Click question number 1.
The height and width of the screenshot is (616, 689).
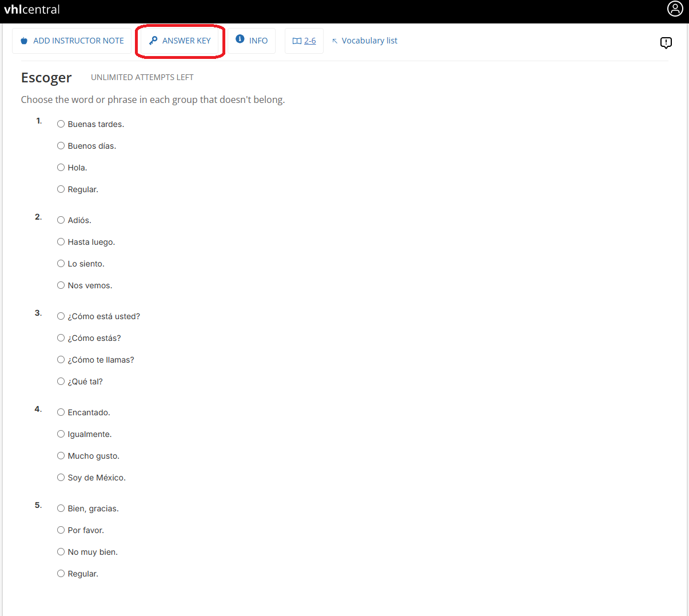[x=39, y=121]
